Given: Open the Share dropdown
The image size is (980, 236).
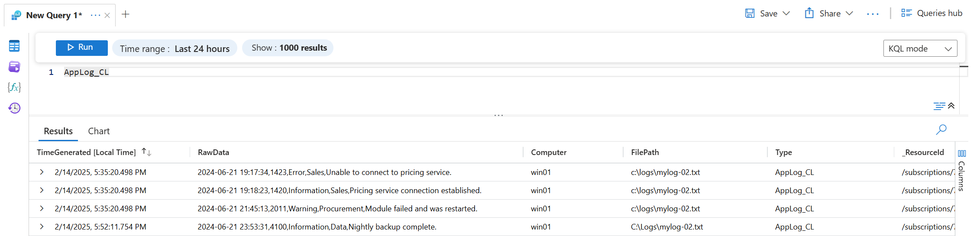Looking at the screenshot, I should (x=850, y=13).
